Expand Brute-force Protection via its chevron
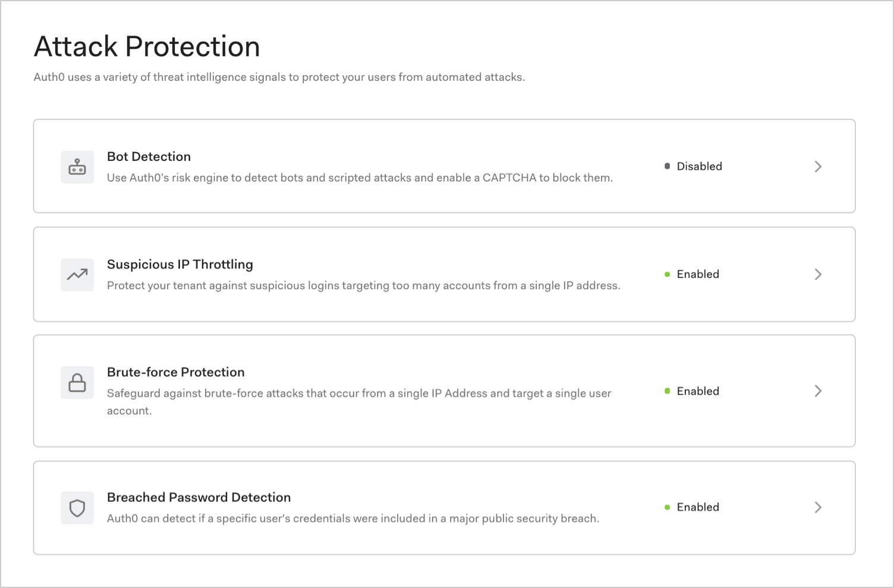This screenshot has width=894, height=588. click(819, 391)
